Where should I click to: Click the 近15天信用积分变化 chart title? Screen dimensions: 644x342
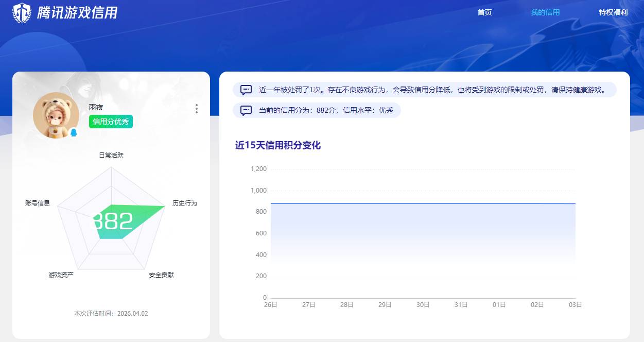click(x=277, y=145)
